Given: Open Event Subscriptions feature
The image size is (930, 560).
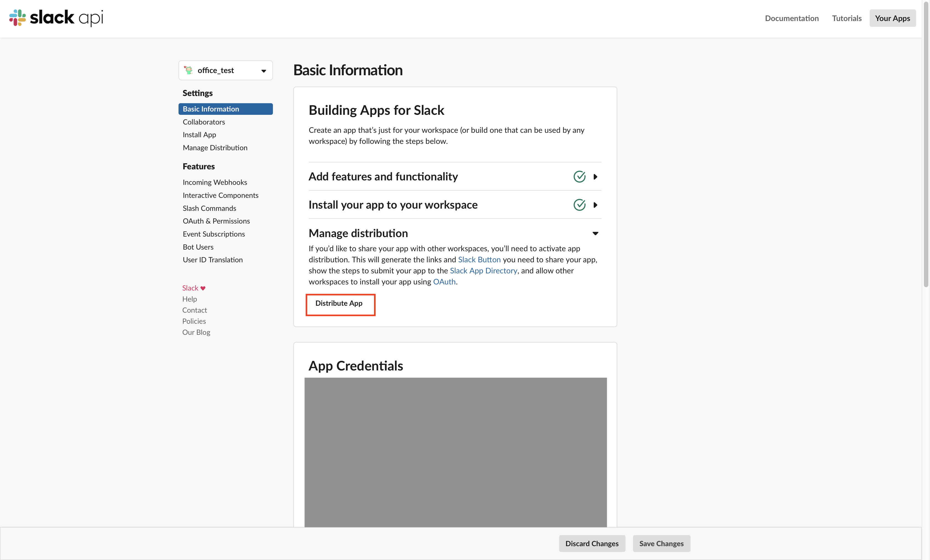Looking at the screenshot, I should [214, 234].
